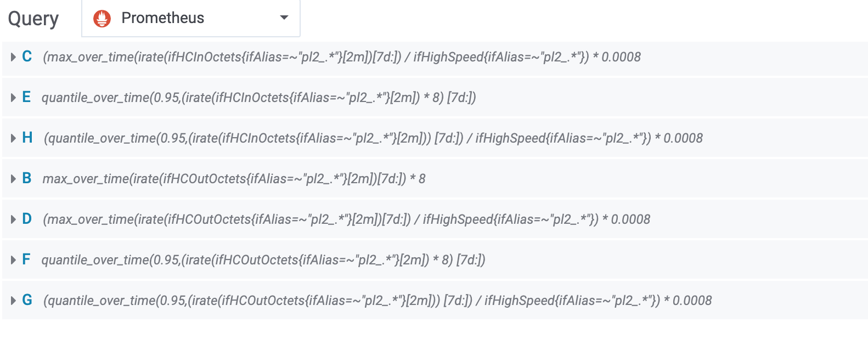Expand query C using its triangle
868x339 pixels.
click(x=13, y=57)
